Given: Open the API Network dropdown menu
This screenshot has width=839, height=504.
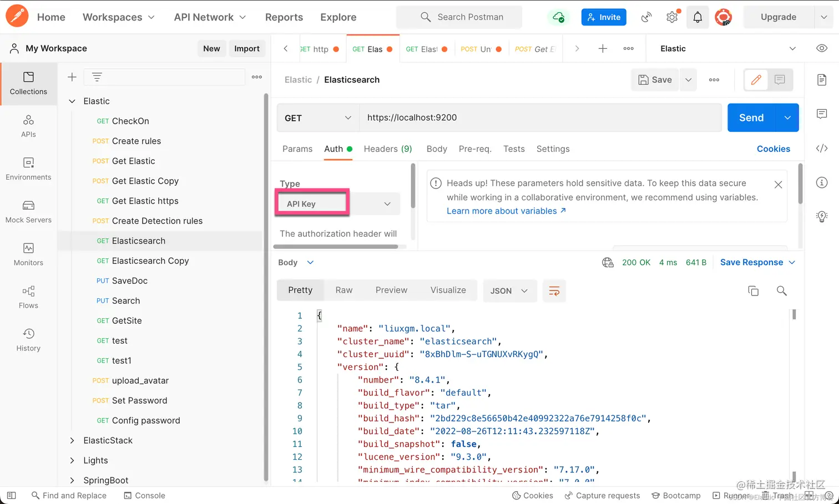Looking at the screenshot, I should 210,17.
